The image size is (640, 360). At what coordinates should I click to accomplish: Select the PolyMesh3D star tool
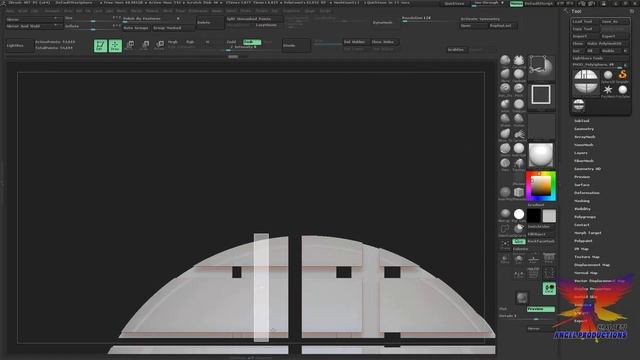pos(608,90)
